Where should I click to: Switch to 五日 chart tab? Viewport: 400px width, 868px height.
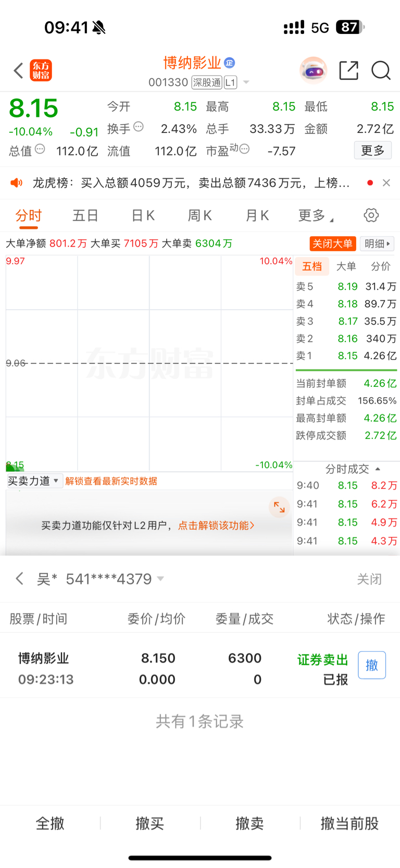click(85, 215)
